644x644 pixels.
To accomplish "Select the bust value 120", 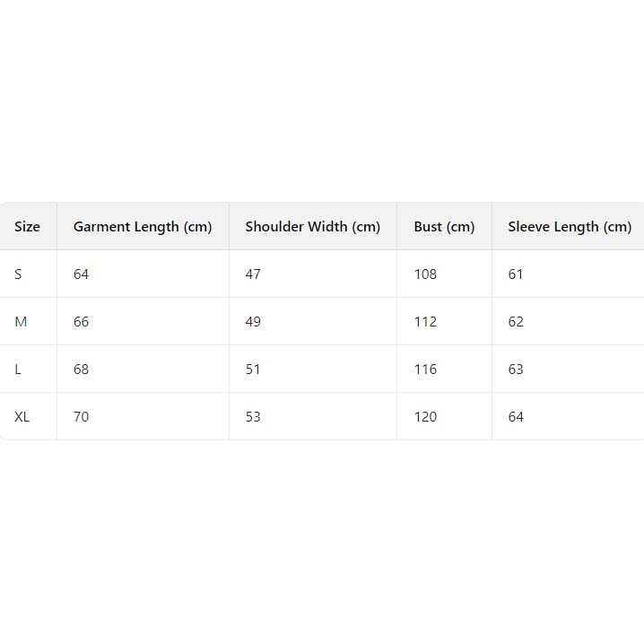I will 425,417.
